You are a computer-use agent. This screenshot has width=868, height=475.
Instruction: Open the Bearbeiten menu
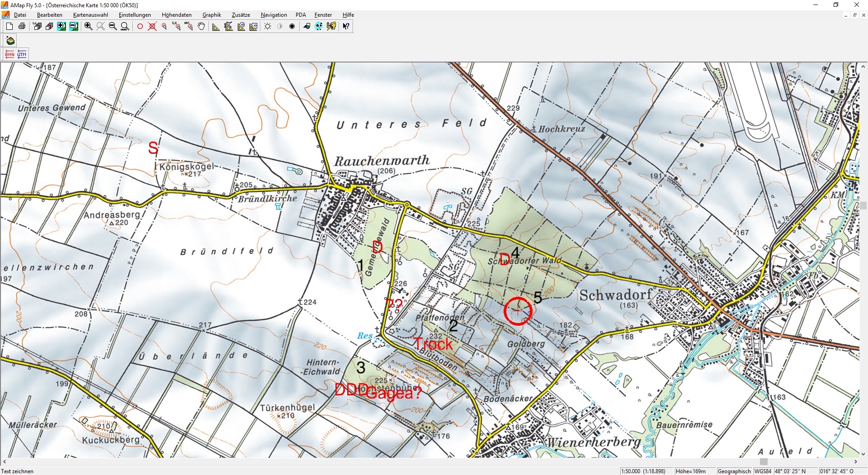click(x=50, y=15)
